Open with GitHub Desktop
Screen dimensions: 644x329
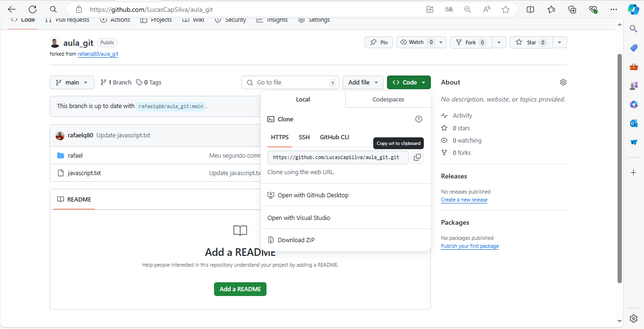pos(308,195)
